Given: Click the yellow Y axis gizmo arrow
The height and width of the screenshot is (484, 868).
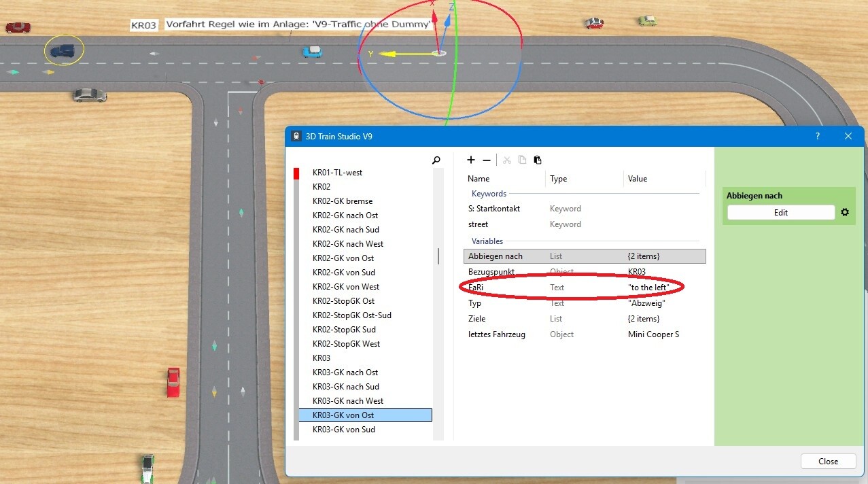Looking at the screenshot, I should [389, 54].
